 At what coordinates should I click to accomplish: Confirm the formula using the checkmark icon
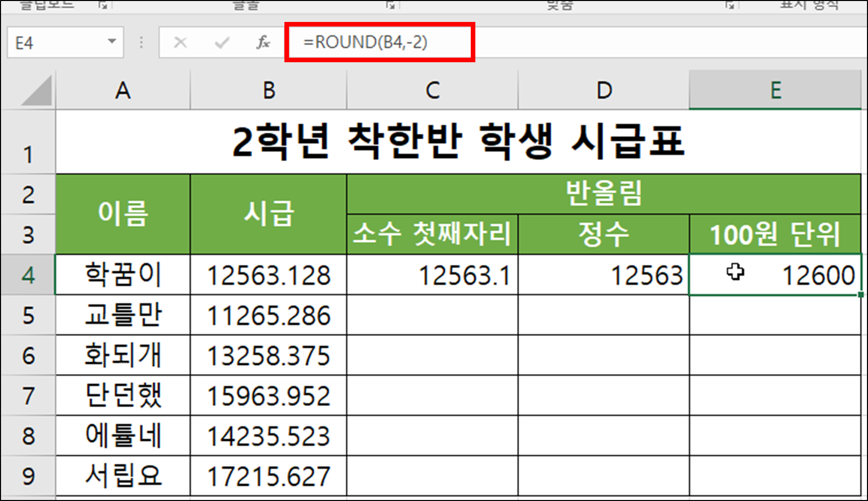222,43
